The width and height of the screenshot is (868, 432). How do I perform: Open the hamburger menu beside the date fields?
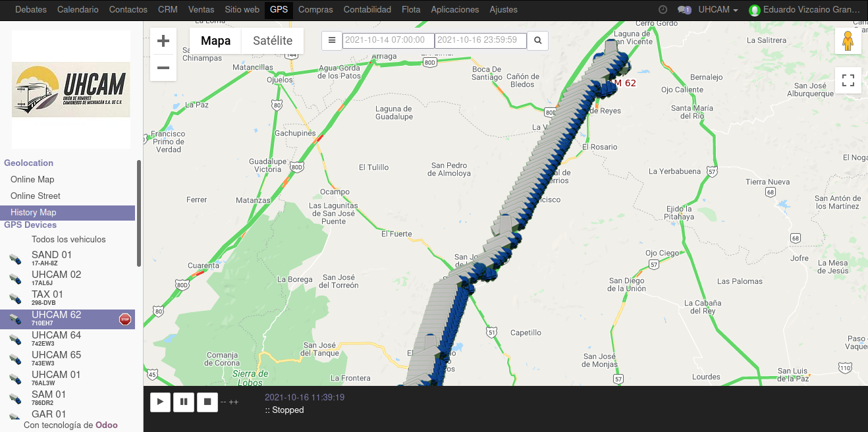[332, 40]
